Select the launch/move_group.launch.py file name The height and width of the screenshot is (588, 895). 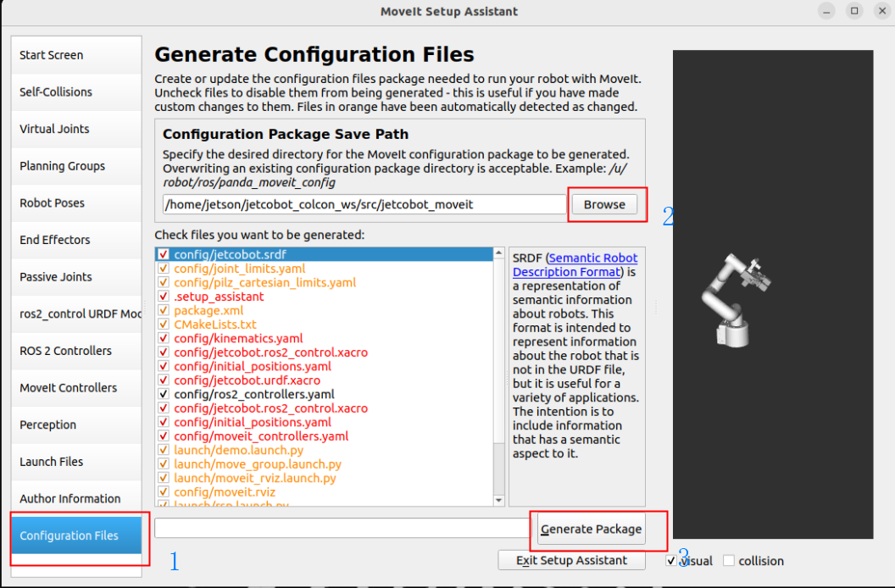(x=258, y=464)
